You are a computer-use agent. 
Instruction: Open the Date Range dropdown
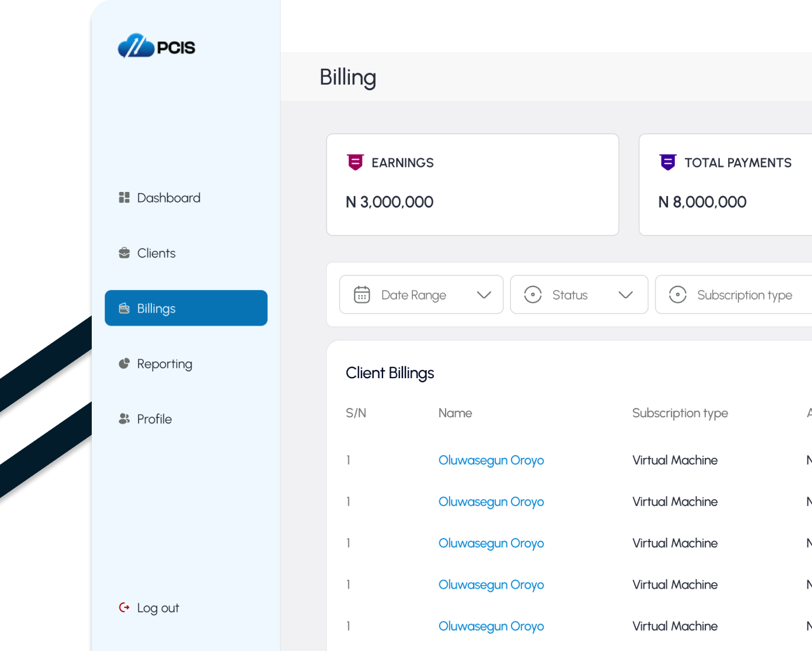(421, 295)
